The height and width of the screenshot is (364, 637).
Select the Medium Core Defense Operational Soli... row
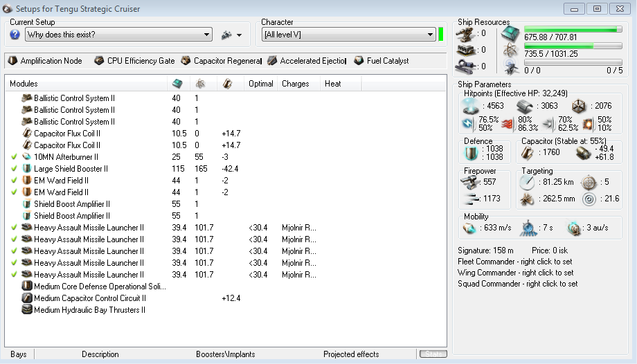(x=226, y=286)
